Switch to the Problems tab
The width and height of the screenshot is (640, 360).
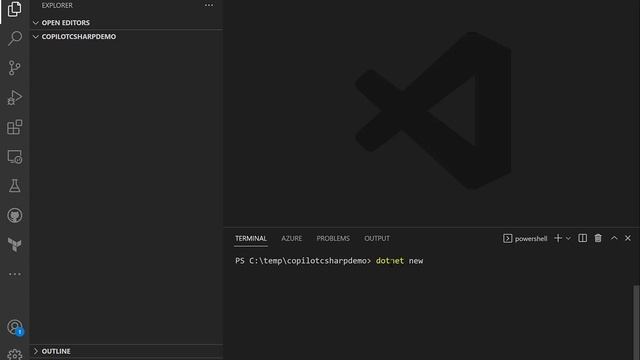click(x=333, y=238)
